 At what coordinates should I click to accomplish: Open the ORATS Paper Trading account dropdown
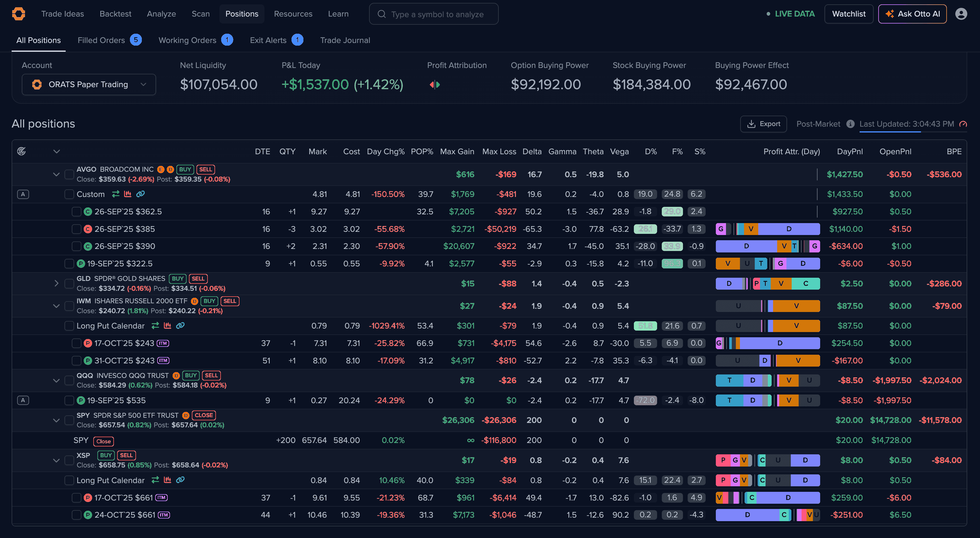click(x=89, y=85)
